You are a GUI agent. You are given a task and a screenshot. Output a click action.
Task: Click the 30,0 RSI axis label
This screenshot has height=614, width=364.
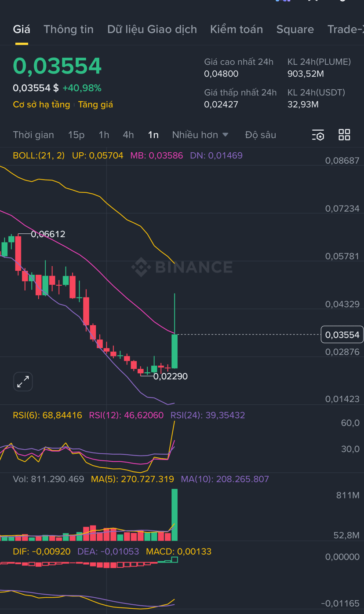pos(350,449)
